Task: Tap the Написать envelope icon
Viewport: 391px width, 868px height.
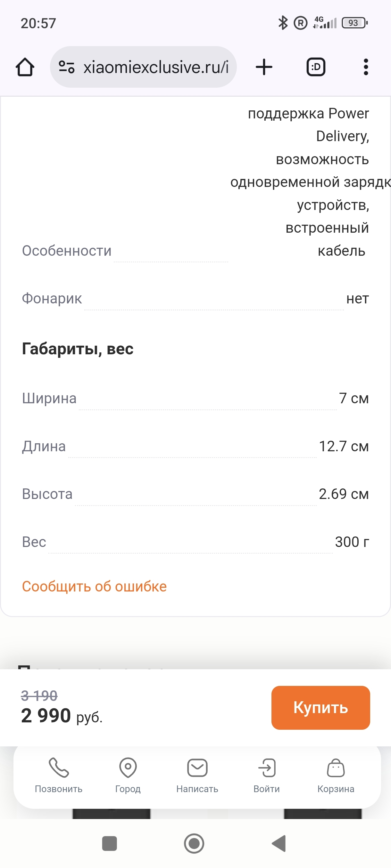Action: (197, 768)
